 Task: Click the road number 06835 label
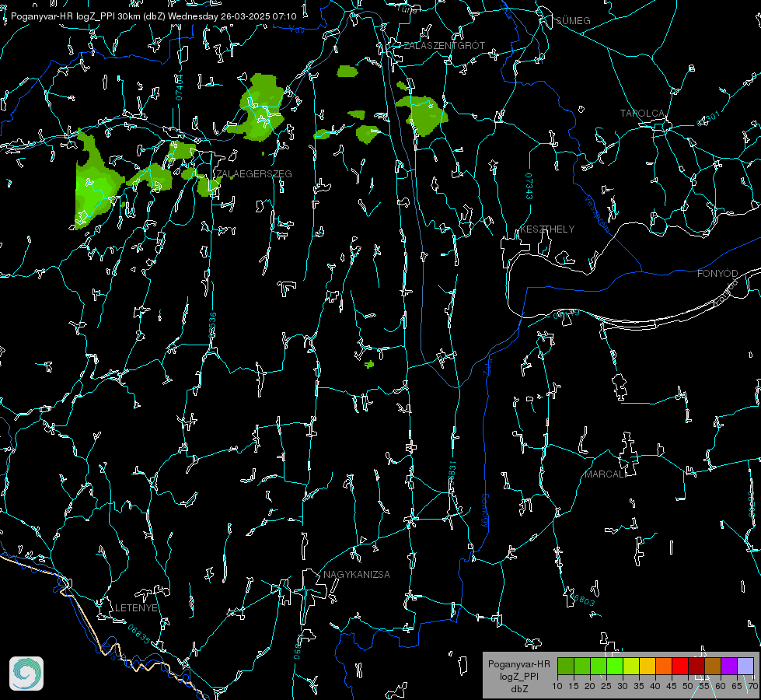tap(139, 635)
